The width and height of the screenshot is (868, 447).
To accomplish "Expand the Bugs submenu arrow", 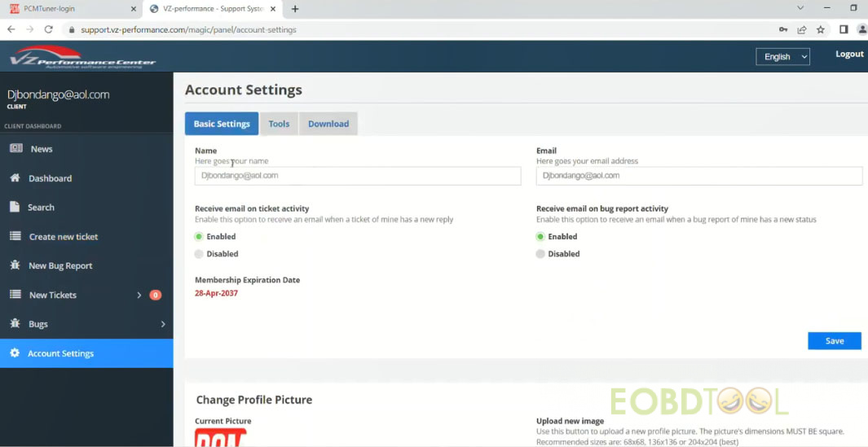I will pos(163,324).
